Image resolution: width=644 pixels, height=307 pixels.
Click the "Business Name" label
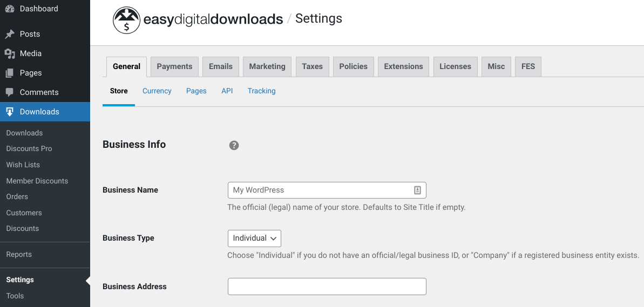tap(130, 190)
